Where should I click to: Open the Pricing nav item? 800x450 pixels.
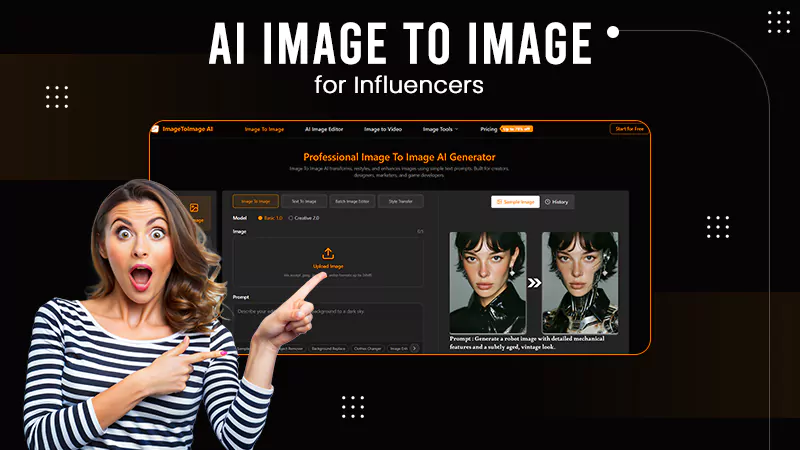488,129
